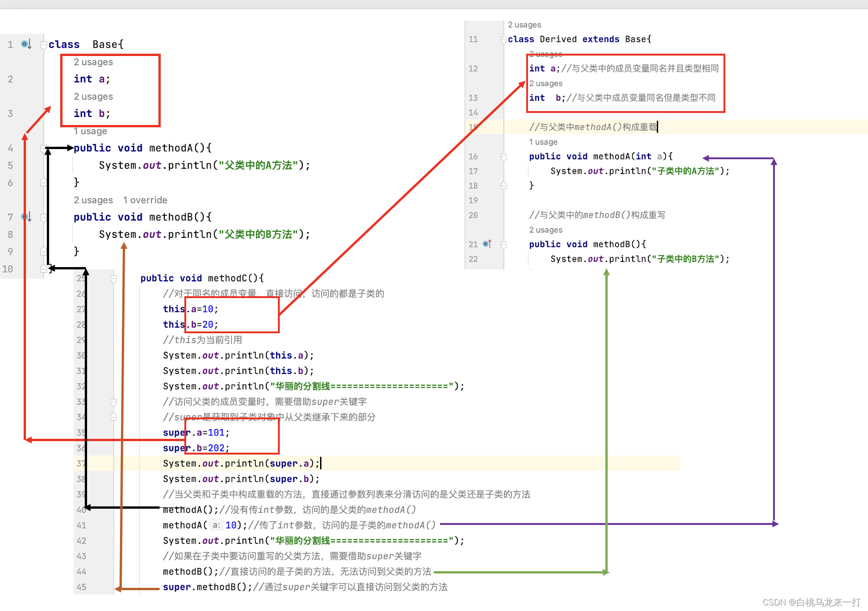
Task: Click the comment about methodA() overloading on line 15
Action: 593,127
